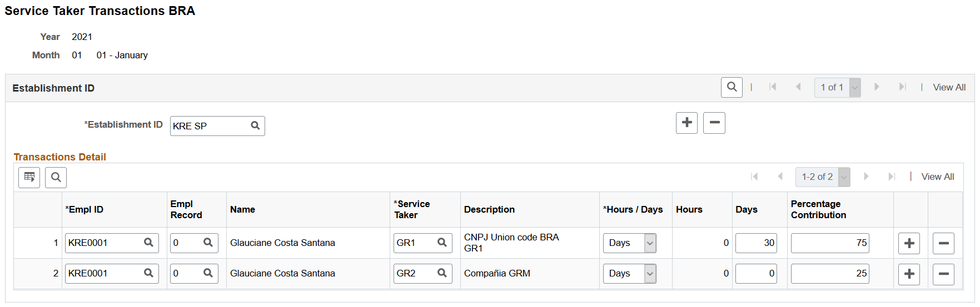Open the Transactions Detail grid personalize icon
Screen dimensions: 980x307
[29, 178]
